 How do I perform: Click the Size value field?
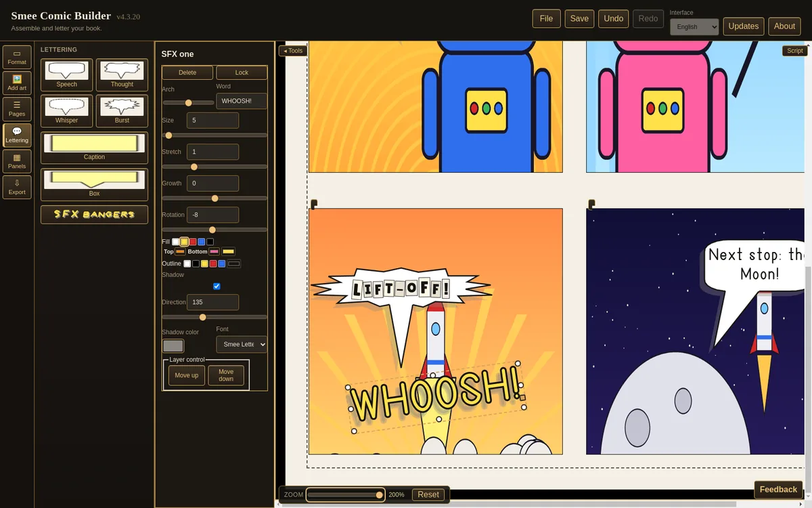coord(212,121)
